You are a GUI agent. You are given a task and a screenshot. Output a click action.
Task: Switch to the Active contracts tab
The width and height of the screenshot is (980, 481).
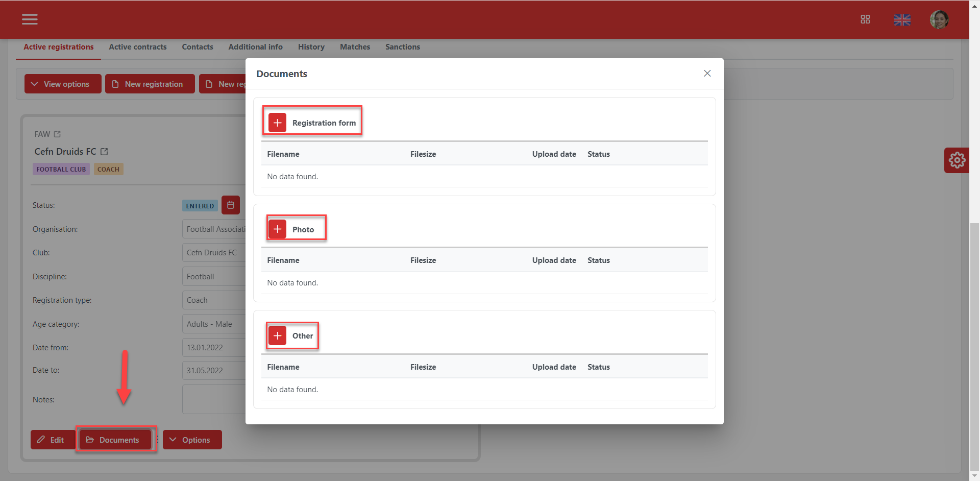pyautogui.click(x=137, y=47)
